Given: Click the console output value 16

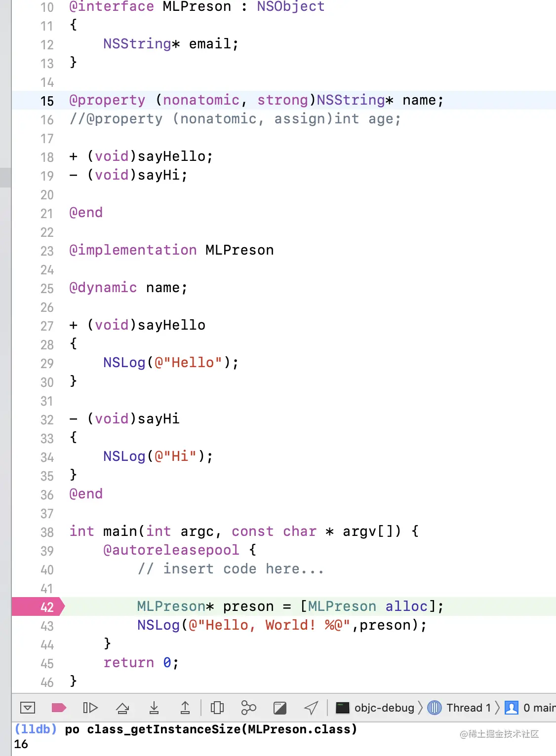Looking at the screenshot, I should pyautogui.click(x=21, y=744).
